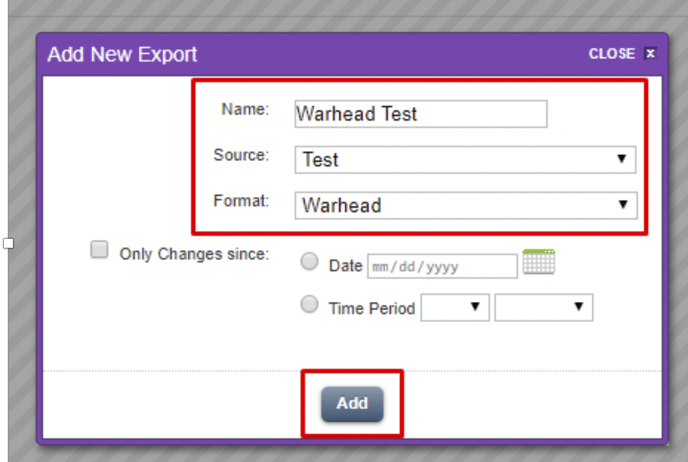This screenshot has width=688, height=462.
Task: Click the Format: field label
Action: [x=241, y=202]
